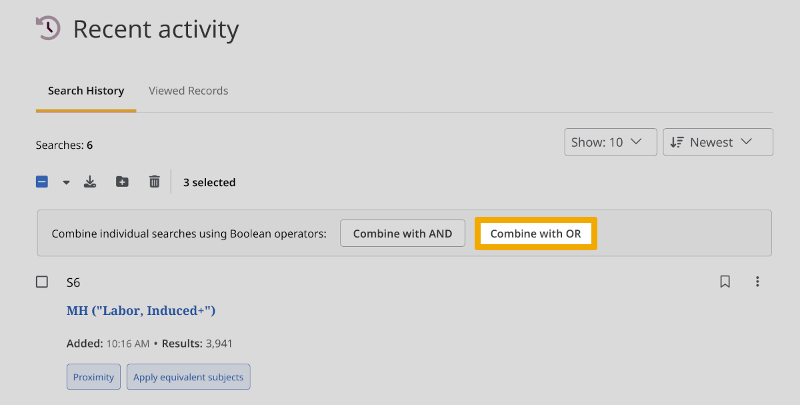Open more options menu for S6
Image resolution: width=800 pixels, height=405 pixels.
[x=757, y=282]
